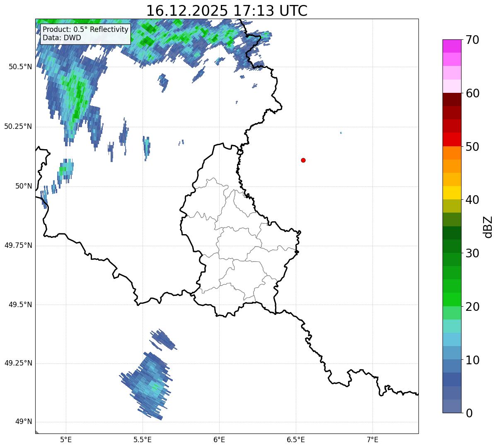
Task: Click the colorbar tick label 60
Action: pos(472,93)
